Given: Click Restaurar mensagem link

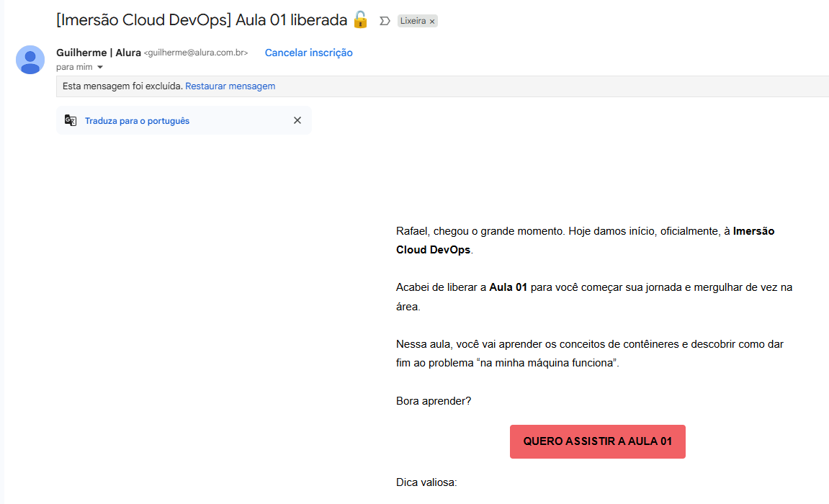Looking at the screenshot, I should coord(230,86).
